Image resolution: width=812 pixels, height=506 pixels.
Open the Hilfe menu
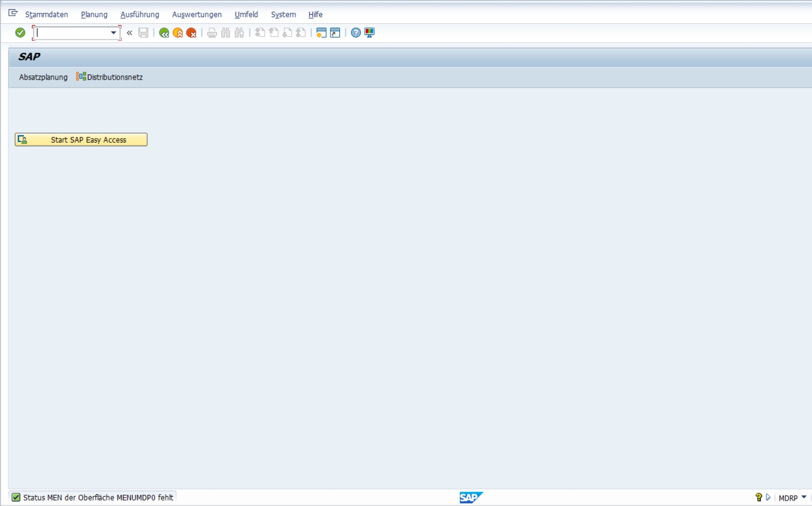pos(315,14)
